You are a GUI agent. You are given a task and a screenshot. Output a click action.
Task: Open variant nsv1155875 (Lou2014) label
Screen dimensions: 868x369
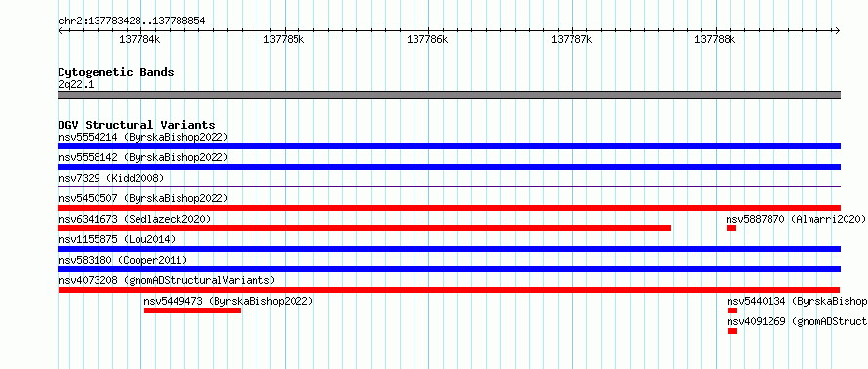click(117, 239)
